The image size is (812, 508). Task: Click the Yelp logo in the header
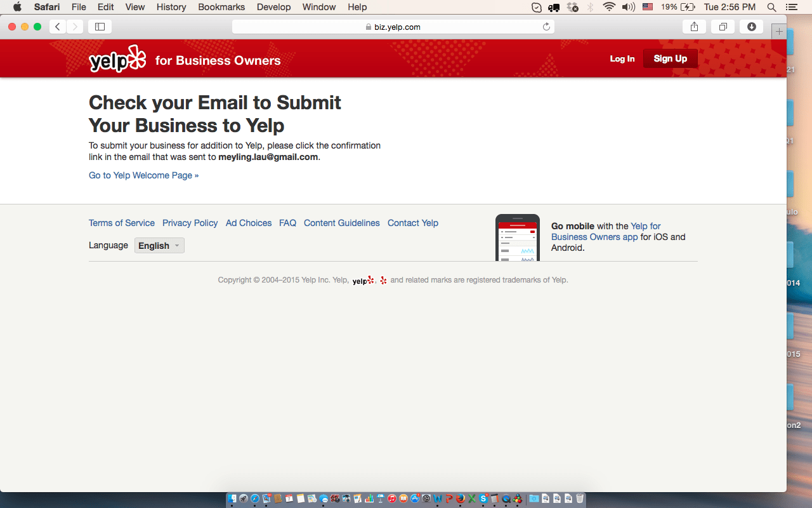tap(117, 58)
